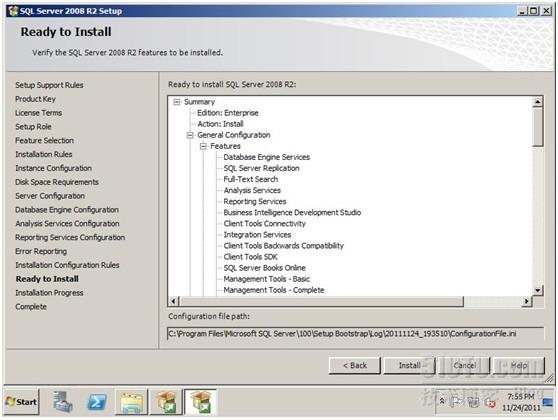Select the active SQL Server setup taskbar item
Viewport: 558px width, 420px height.
tap(200, 402)
